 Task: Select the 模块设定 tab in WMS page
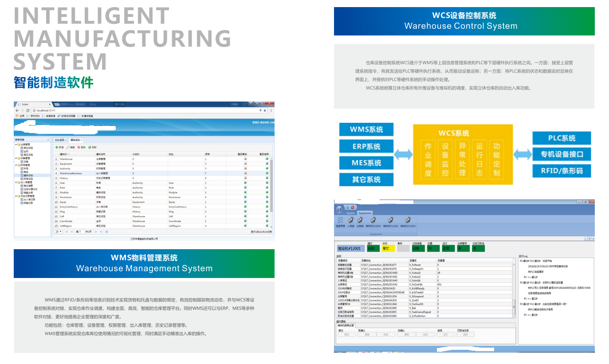point(75,140)
